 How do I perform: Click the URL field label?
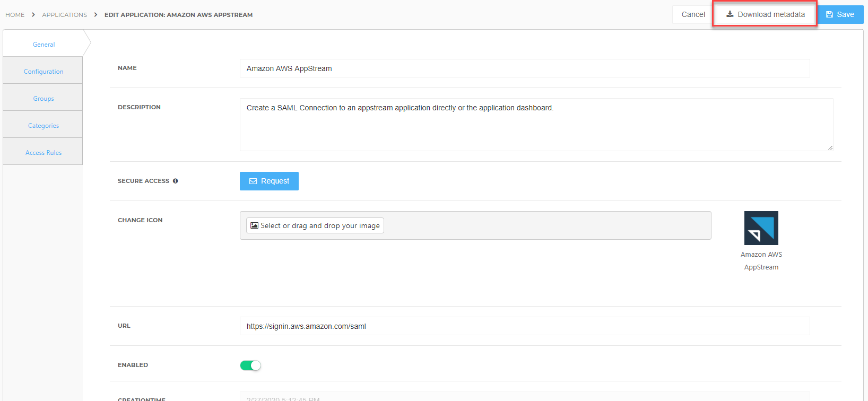(x=124, y=326)
